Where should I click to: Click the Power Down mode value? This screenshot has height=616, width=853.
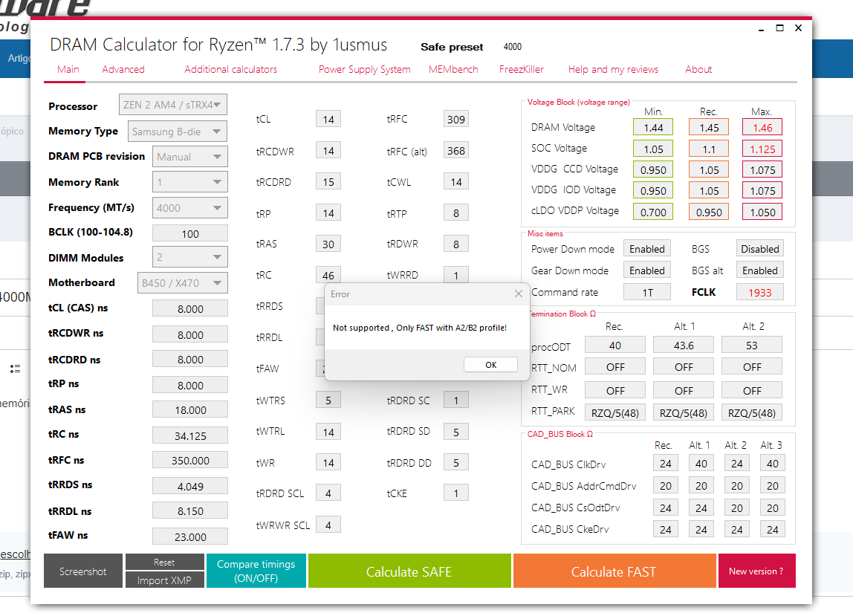pos(647,249)
